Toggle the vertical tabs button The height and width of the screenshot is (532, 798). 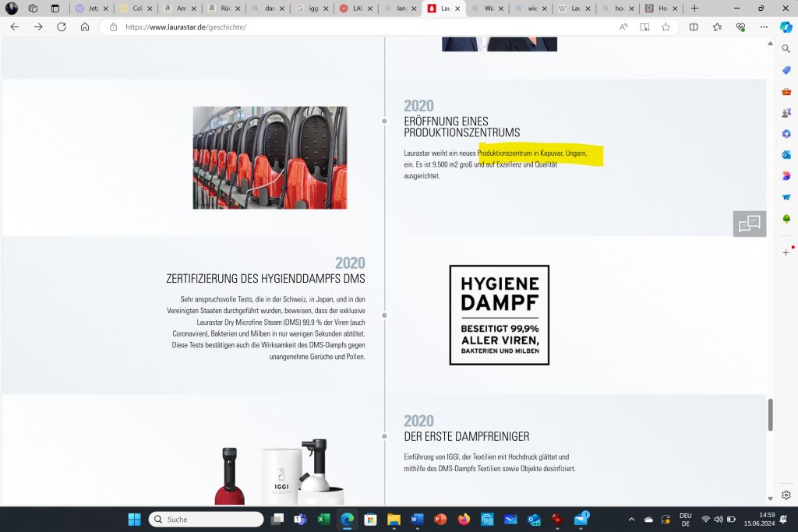point(55,9)
